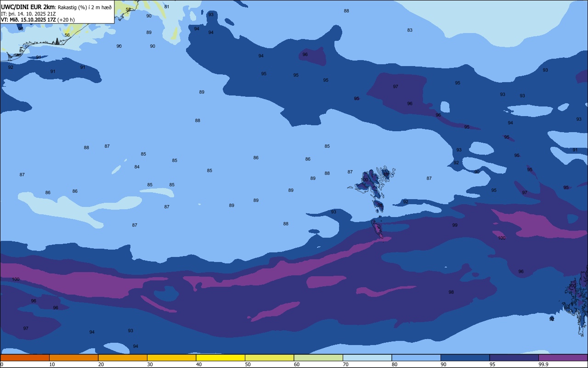This screenshot has height=368, width=588.
Task: Pick the 50–60 legend color band
Action: point(269,357)
